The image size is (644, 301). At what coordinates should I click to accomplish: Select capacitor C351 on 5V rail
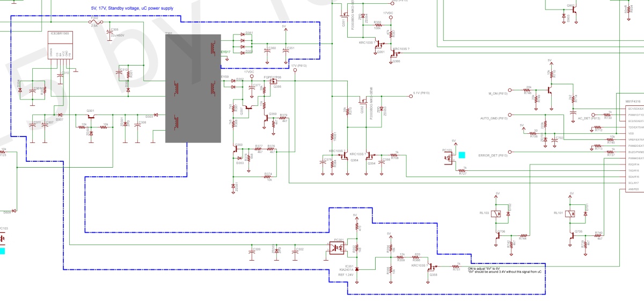[x=286, y=51]
